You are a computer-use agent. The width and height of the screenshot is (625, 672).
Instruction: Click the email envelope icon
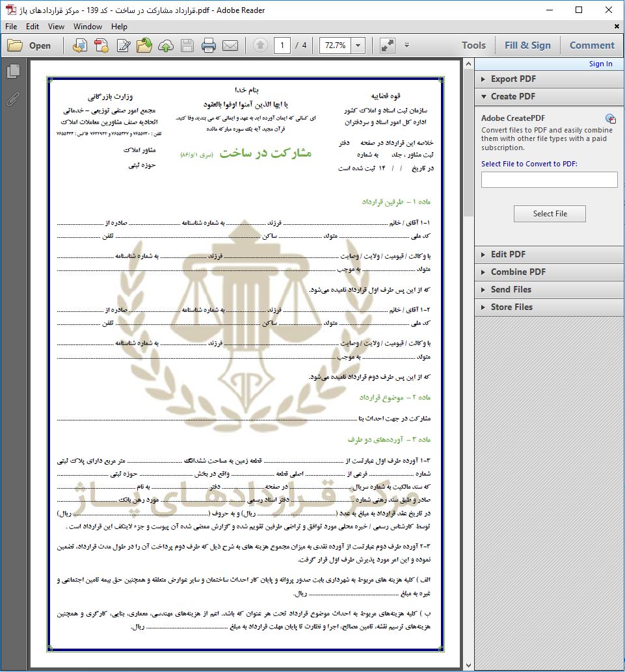click(x=230, y=45)
